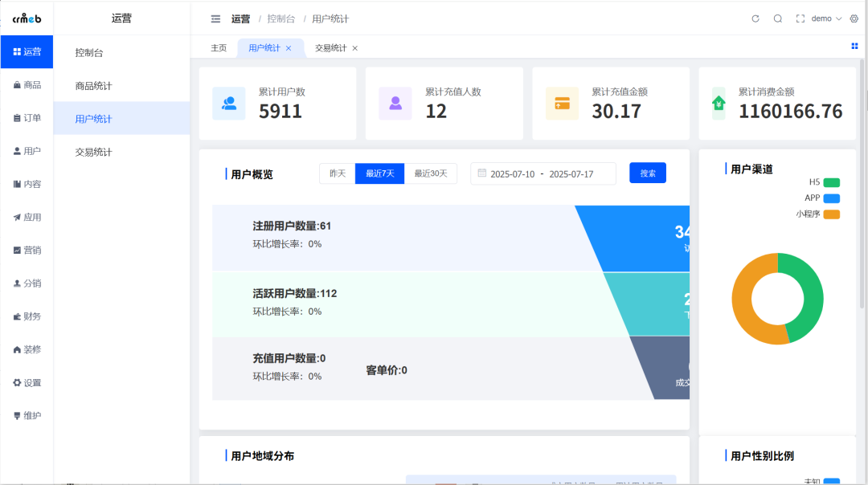868x485 pixels.
Task: Select the 营销 (Marketing) sidebar icon
Action: point(27,250)
